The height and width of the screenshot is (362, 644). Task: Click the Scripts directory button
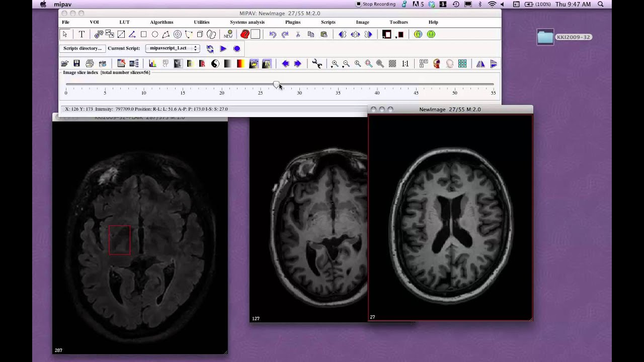[83, 48]
